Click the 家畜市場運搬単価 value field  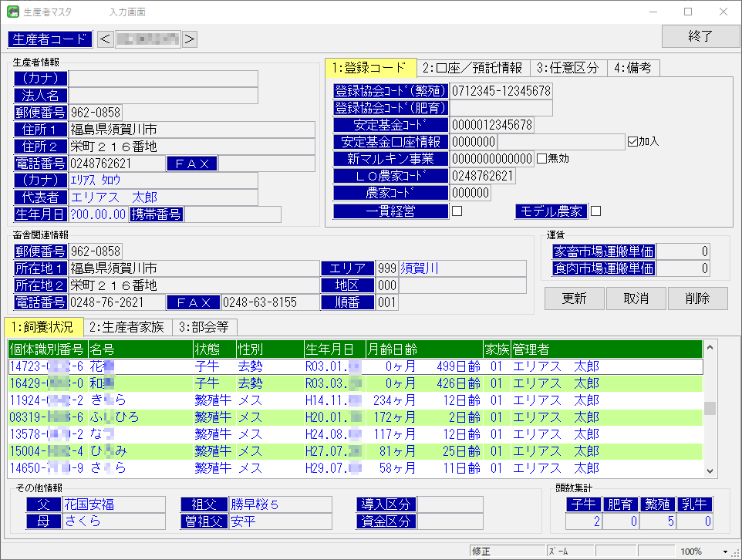pos(683,251)
